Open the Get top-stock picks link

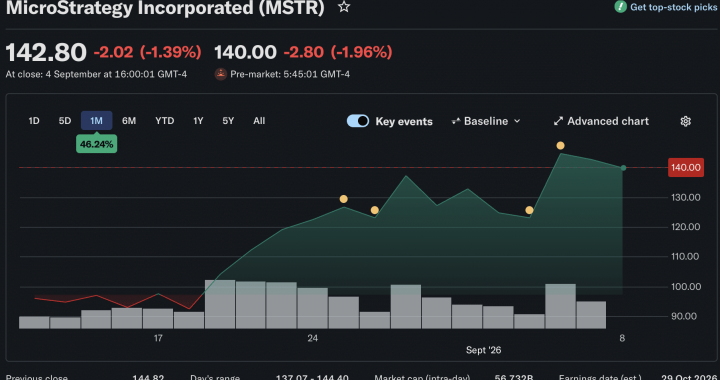(x=673, y=7)
